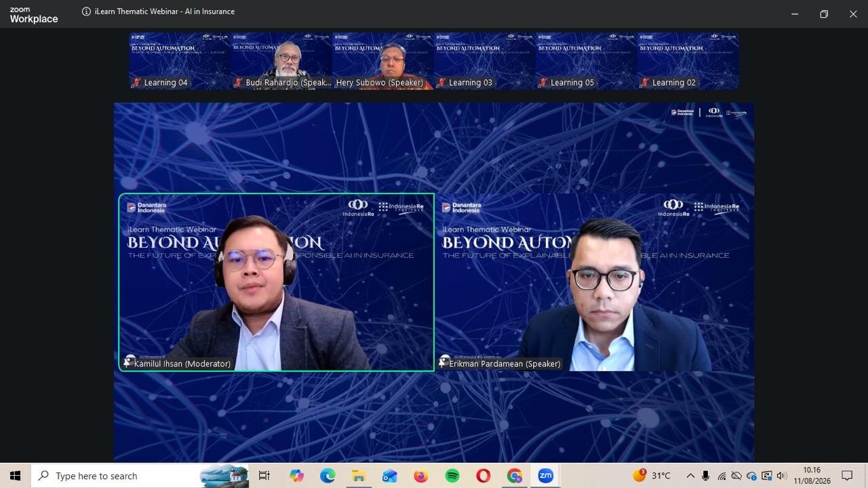
Task: Click the search highlights lighthouse image
Action: coord(224,476)
